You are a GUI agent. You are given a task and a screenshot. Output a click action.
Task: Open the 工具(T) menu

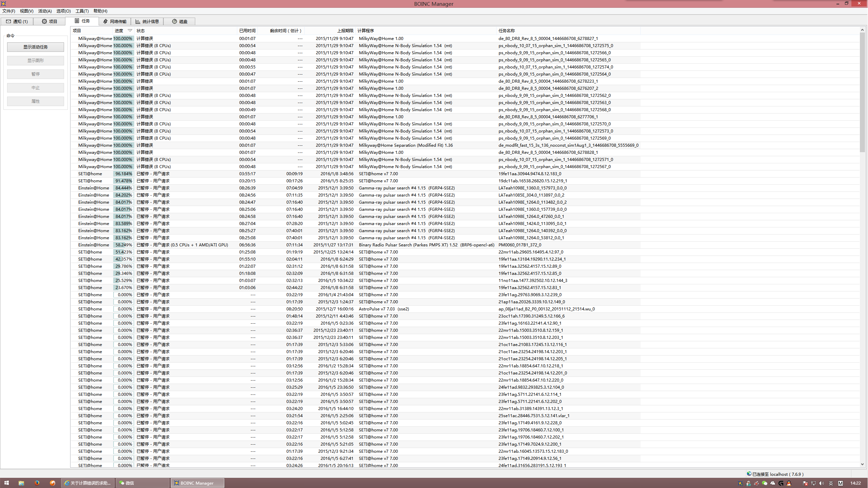click(x=82, y=11)
